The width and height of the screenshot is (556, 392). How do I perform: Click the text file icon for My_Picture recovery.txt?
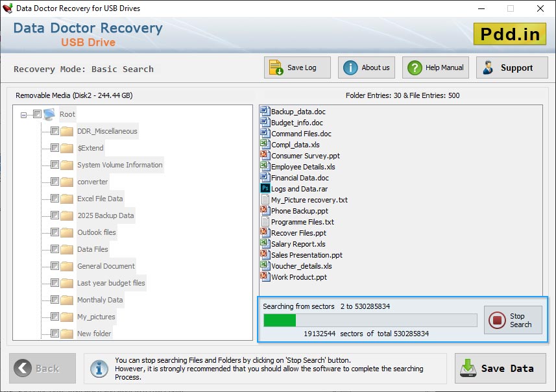[x=265, y=199]
